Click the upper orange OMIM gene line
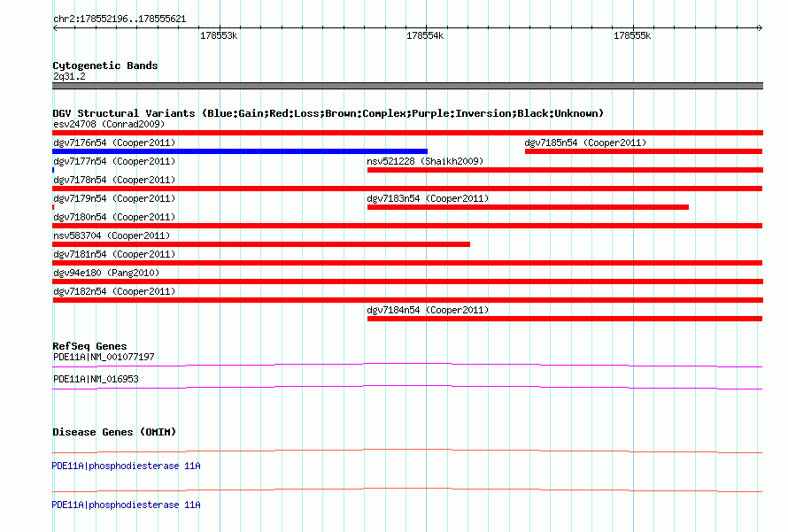This screenshot has height=532, width=788. (407, 451)
